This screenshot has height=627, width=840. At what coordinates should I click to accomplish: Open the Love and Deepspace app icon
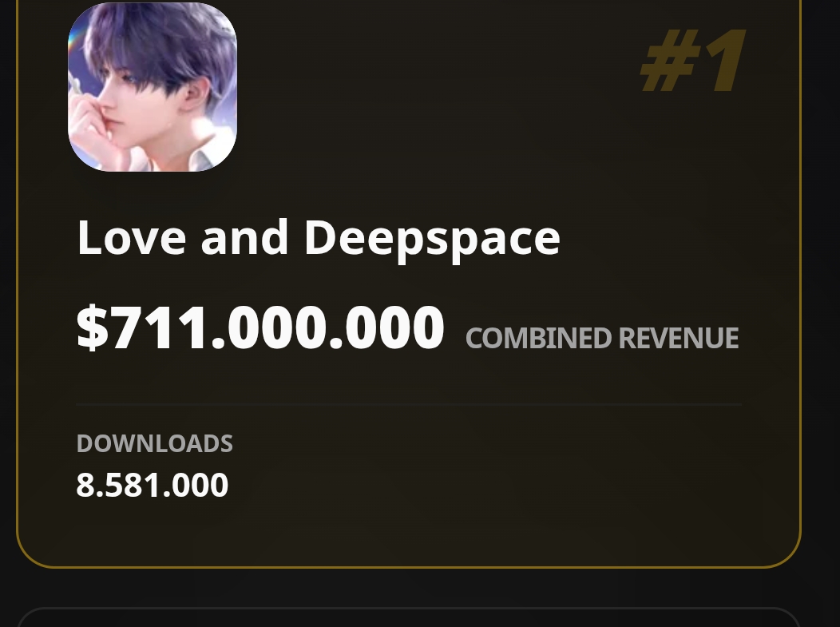pos(153,87)
